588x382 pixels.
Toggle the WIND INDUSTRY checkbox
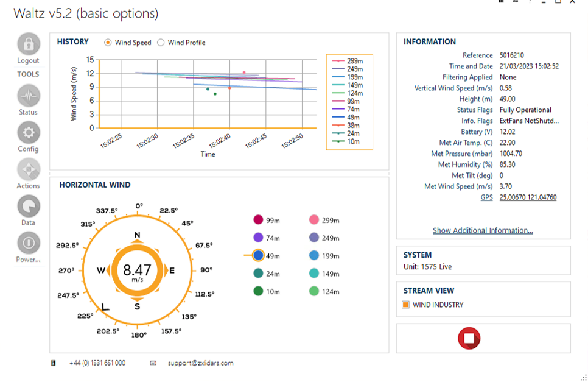(406, 305)
